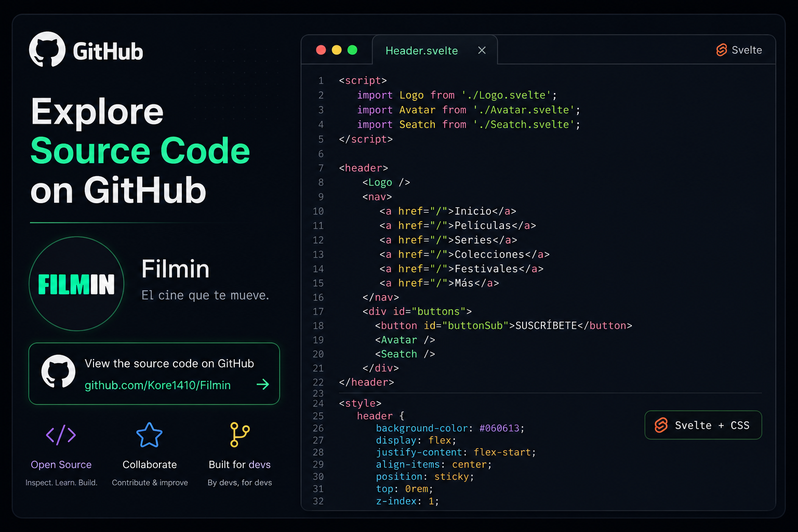This screenshot has width=798, height=532.
Task: Click the code line importing './Logo.svelte'
Action: 457,95
